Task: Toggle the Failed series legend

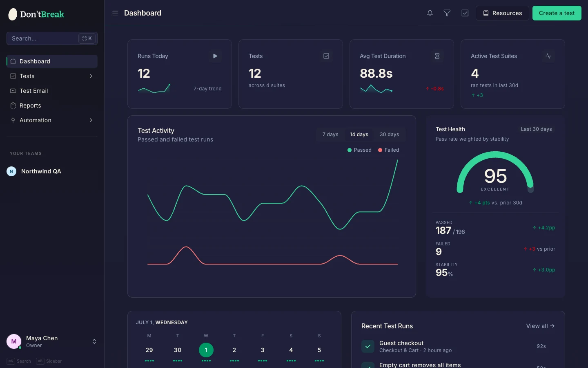Action: click(389, 150)
